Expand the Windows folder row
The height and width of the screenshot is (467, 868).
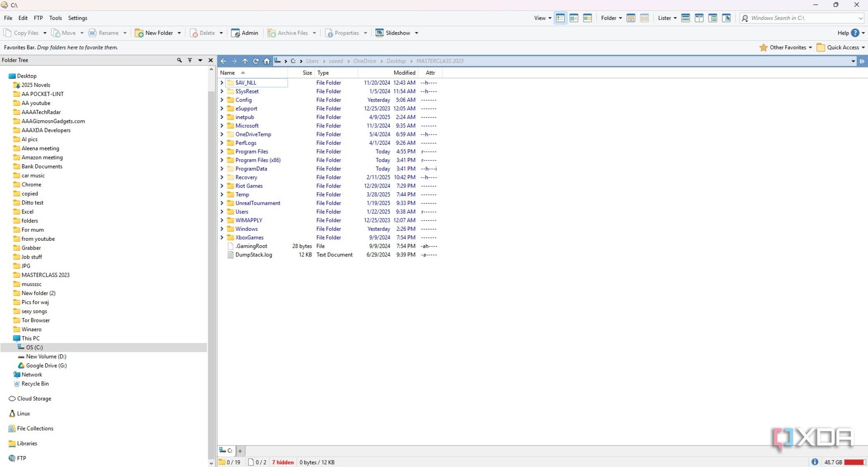click(222, 229)
